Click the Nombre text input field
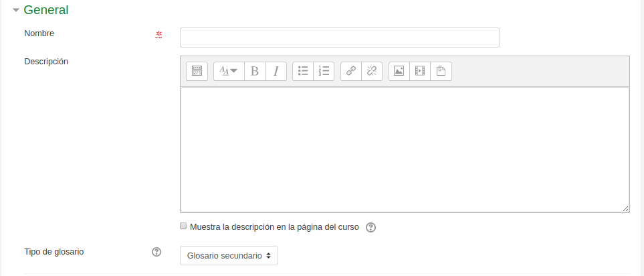 340,38
